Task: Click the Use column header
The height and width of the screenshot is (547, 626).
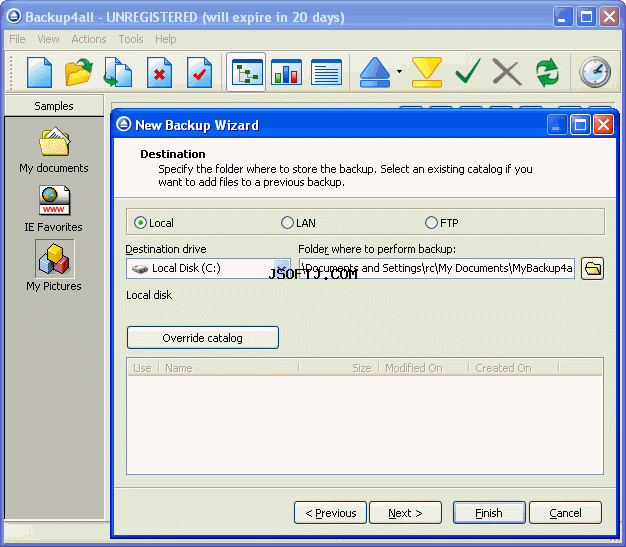Action: pyautogui.click(x=143, y=368)
